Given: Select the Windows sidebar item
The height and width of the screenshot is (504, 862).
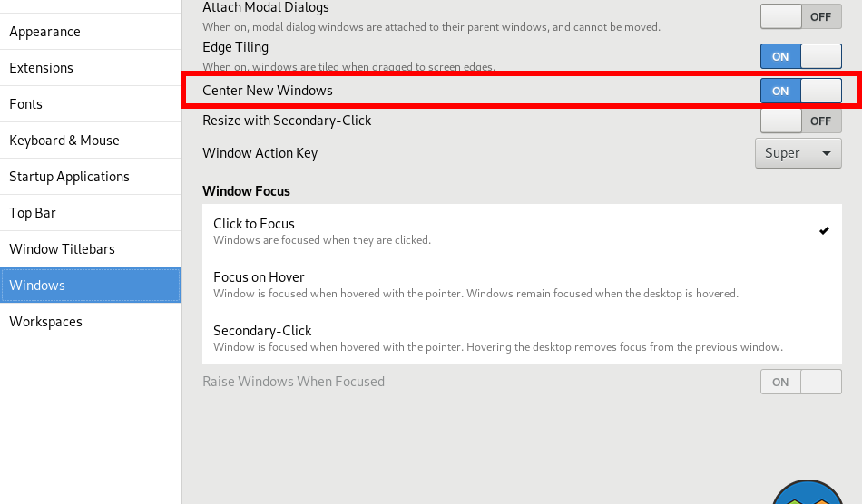Looking at the screenshot, I should tap(37, 286).
